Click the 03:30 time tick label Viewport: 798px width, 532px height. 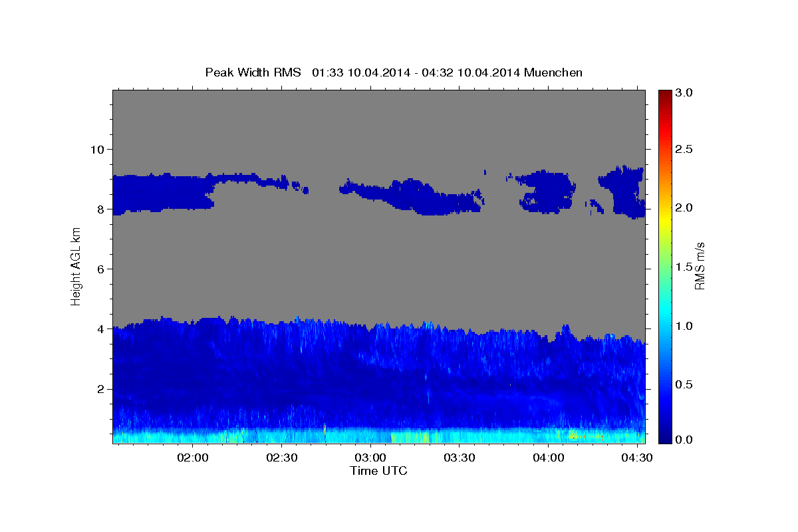click(459, 458)
